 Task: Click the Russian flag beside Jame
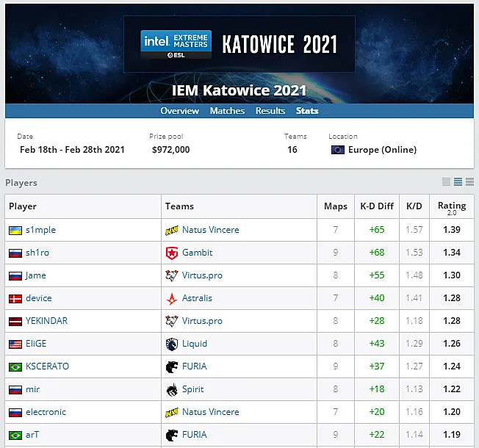pyautogui.click(x=15, y=275)
